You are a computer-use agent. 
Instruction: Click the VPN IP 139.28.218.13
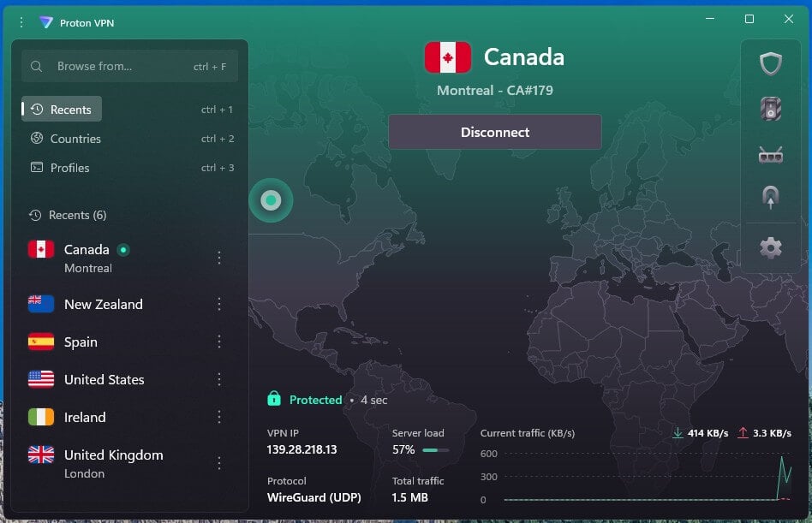(x=302, y=449)
